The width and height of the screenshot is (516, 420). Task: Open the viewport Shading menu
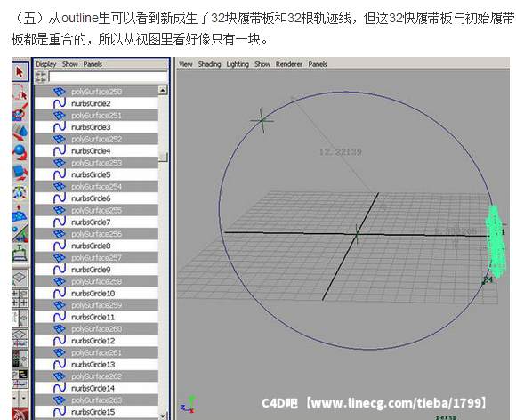tap(209, 64)
